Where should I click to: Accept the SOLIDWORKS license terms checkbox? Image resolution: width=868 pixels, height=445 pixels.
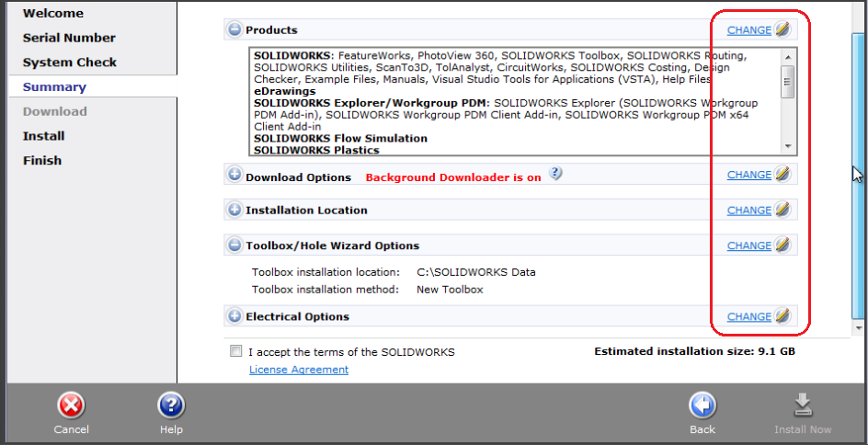235,351
